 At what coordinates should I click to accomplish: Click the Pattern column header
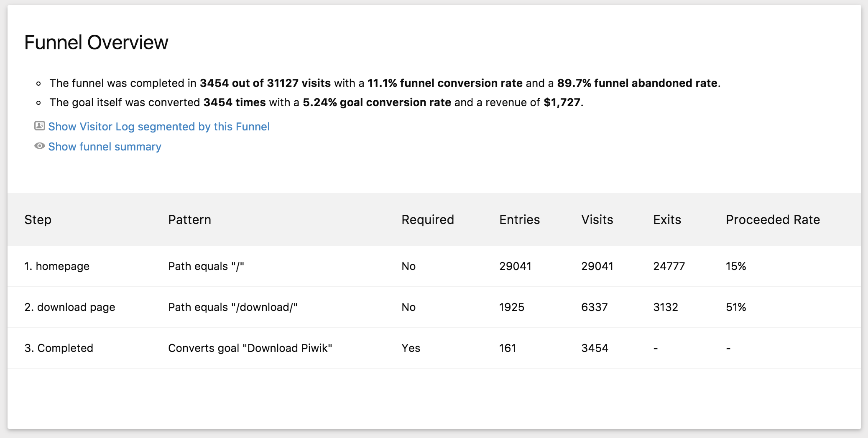[189, 220]
